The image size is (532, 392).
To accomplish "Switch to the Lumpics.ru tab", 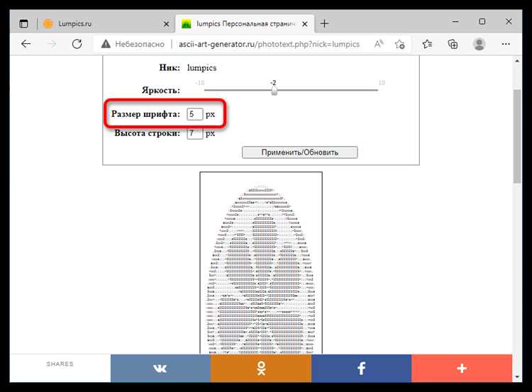I will pyautogui.click(x=106, y=23).
